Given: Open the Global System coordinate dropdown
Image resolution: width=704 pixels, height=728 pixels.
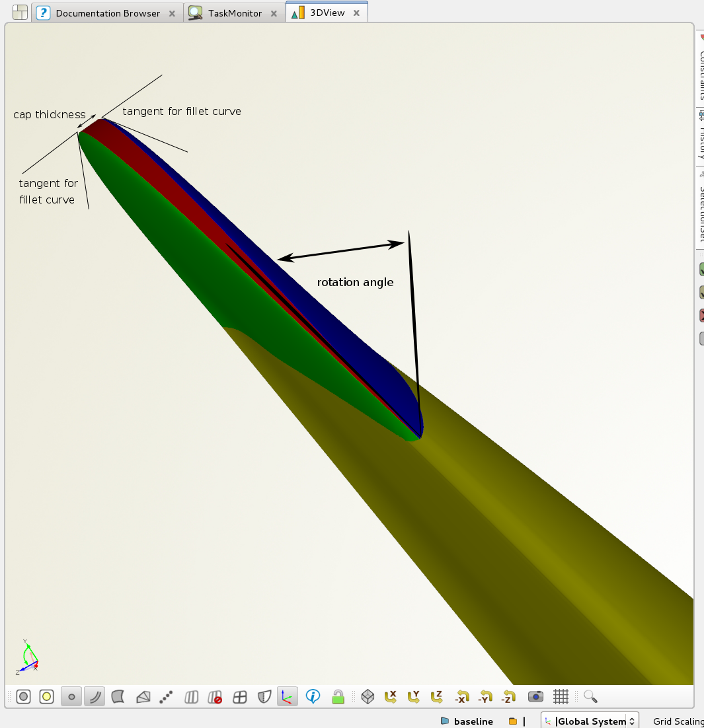Looking at the screenshot, I should point(590,721).
